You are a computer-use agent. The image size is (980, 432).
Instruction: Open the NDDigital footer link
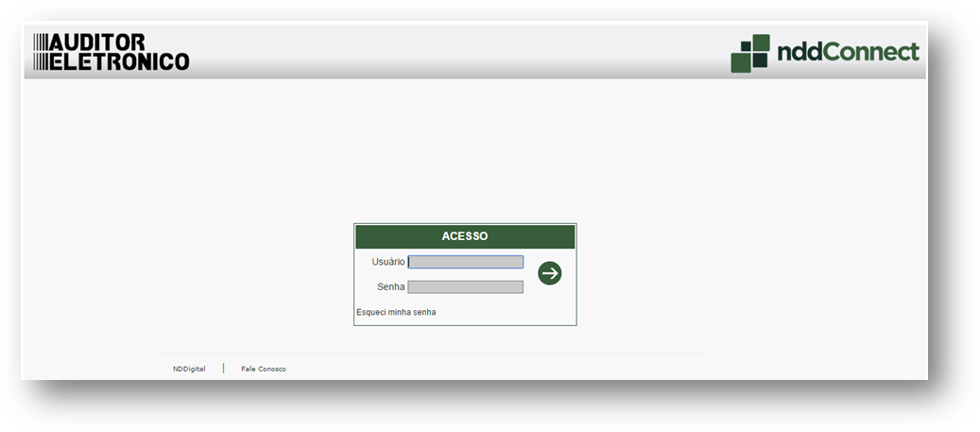189,369
